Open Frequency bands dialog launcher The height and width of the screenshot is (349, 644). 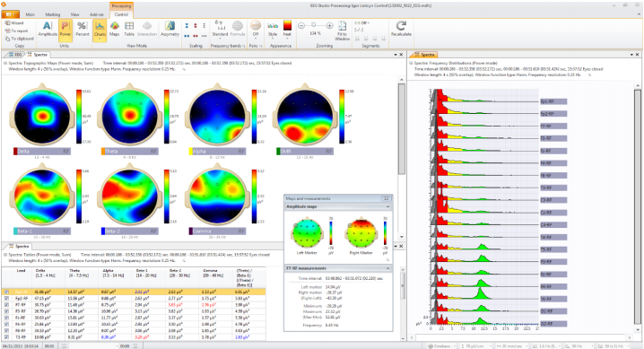(x=244, y=46)
